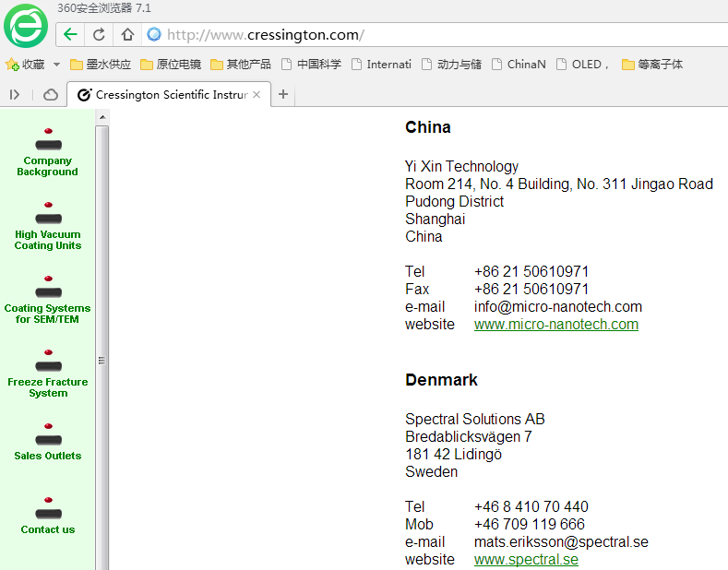The width and height of the screenshot is (728, 570).
Task: Open the 等离子体 bookmark folder
Action: click(x=652, y=64)
